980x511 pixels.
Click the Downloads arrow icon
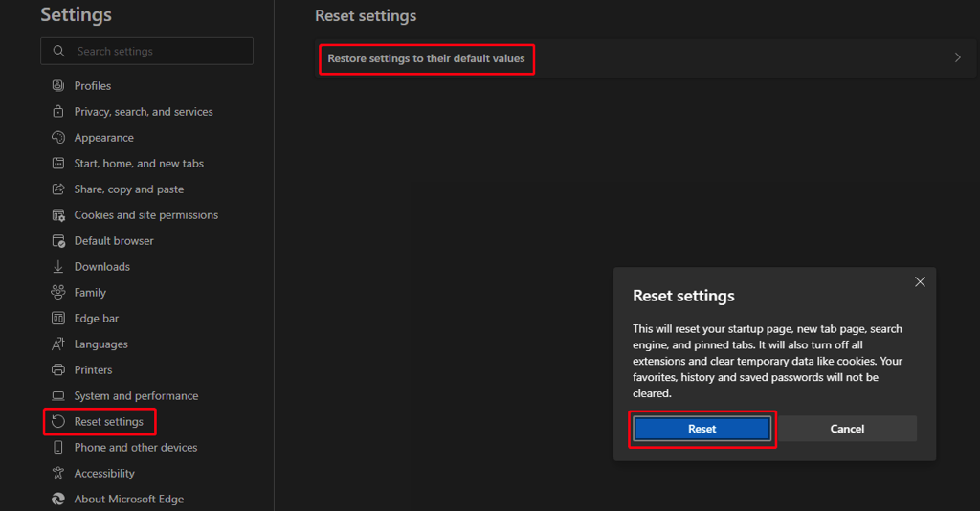[58, 267]
